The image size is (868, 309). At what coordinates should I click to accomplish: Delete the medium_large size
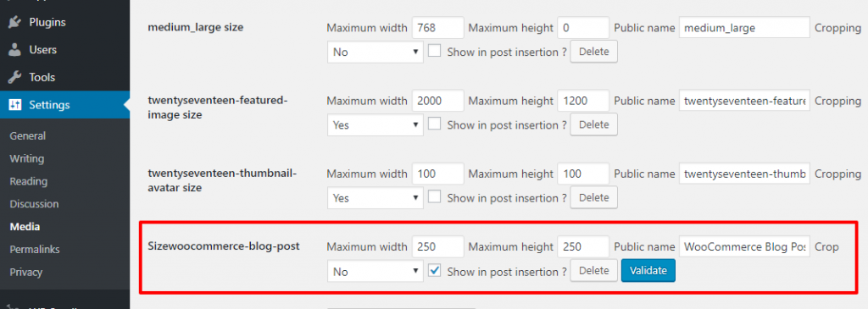(x=594, y=52)
